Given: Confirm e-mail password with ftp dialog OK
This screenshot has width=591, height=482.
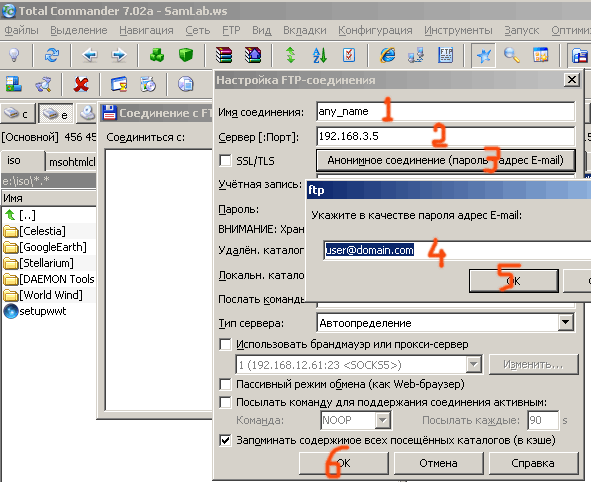Looking at the screenshot, I should click(x=513, y=281).
